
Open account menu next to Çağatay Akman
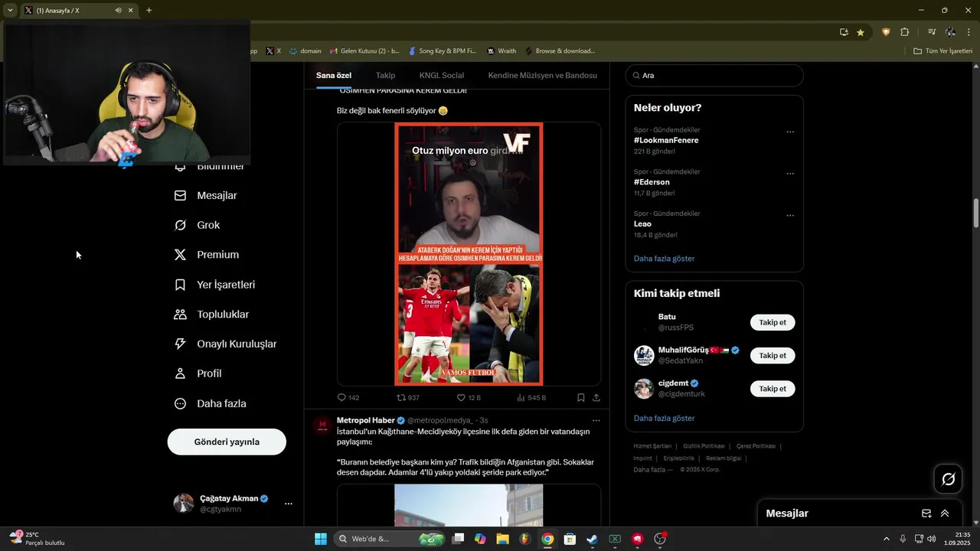pos(288,504)
